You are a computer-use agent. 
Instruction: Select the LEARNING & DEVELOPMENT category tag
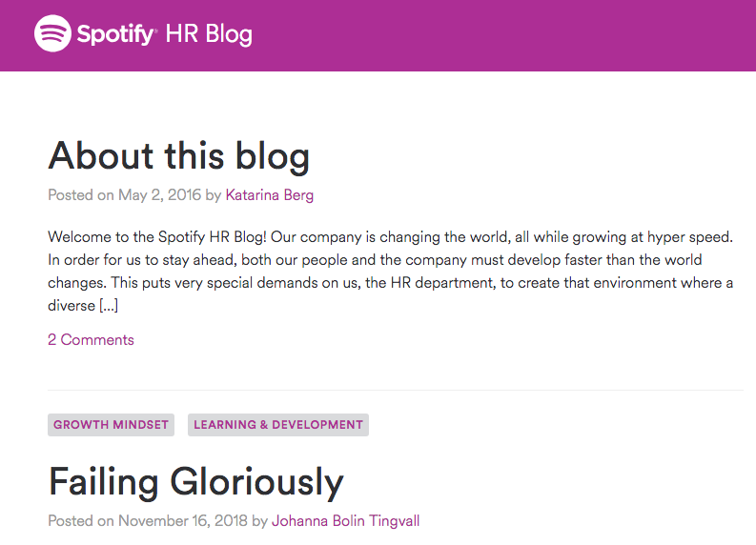pos(278,425)
